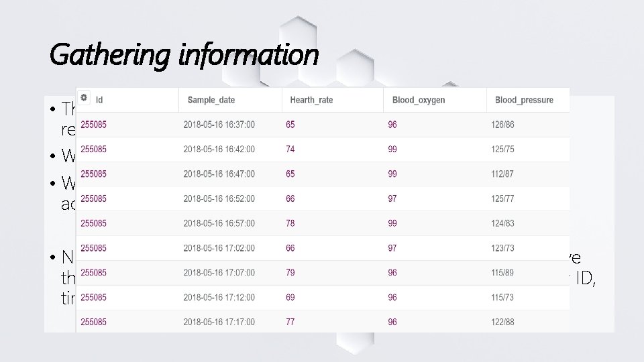Sort by the Id column header
The height and width of the screenshot is (362, 644).
(x=99, y=100)
